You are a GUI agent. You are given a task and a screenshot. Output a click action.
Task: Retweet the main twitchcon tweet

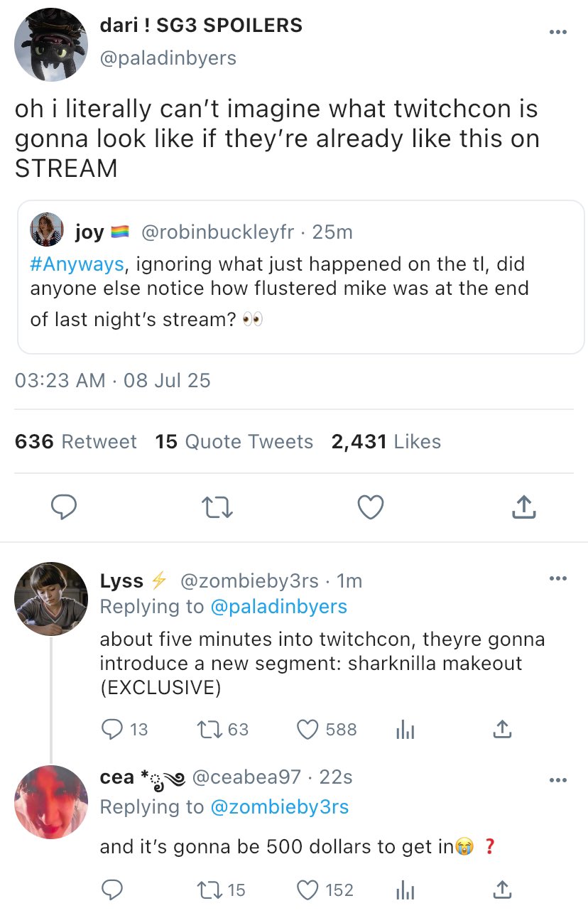(217, 507)
